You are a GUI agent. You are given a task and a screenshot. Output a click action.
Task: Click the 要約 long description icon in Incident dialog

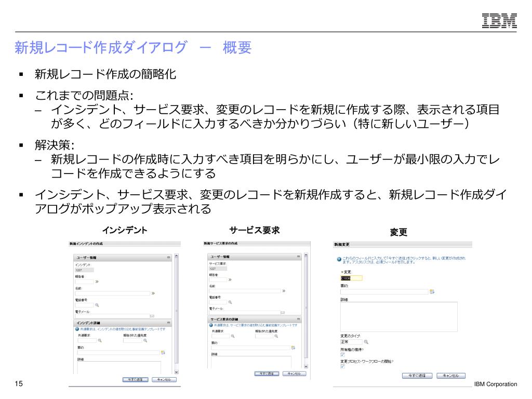point(163,353)
